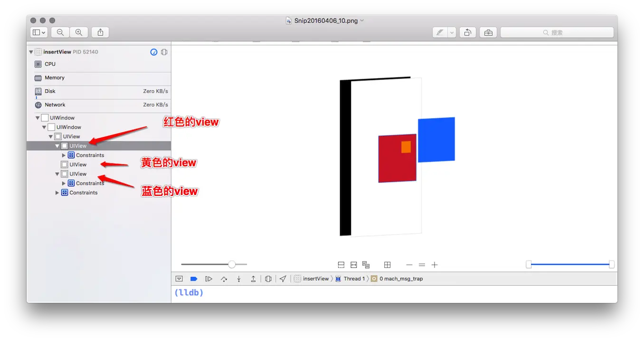
Task: Collapse the top-level UIWindow disclosure triangle
Action: click(x=38, y=118)
